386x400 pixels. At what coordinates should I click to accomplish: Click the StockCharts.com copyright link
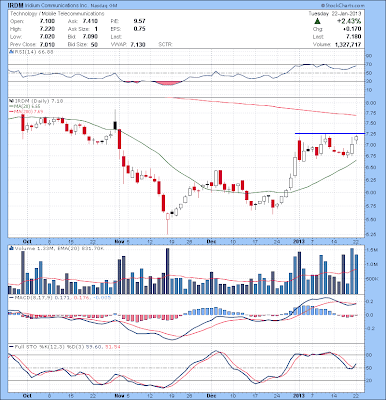point(343,6)
